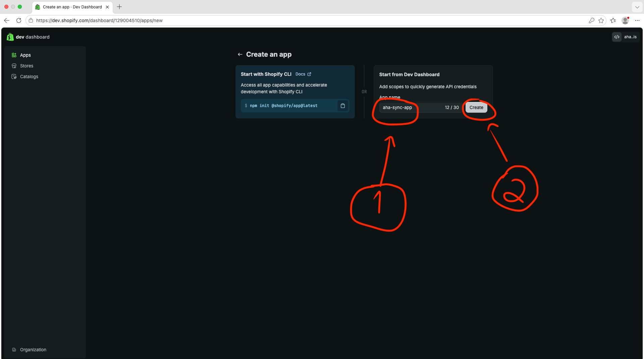Reload the page using refresh icon
Screen dimensions: 644x359
(x=19, y=20)
